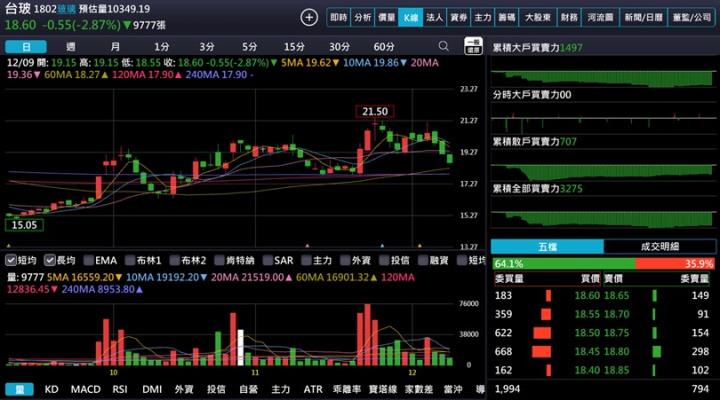The height and width of the screenshot is (400, 720).
Task: Open the 籌碼 chip analysis view
Action: [x=507, y=17]
